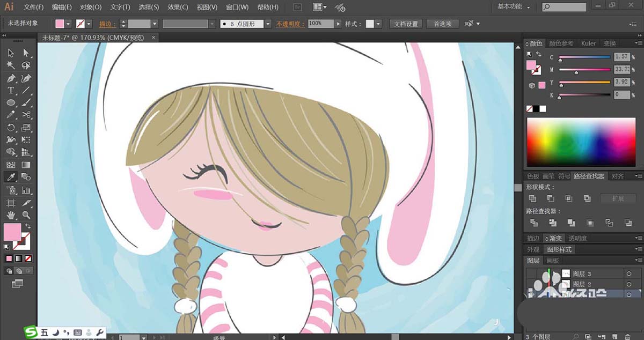The width and height of the screenshot is (644, 340).
Task: Toggle target circle for 图层 3
Action: coord(629,274)
